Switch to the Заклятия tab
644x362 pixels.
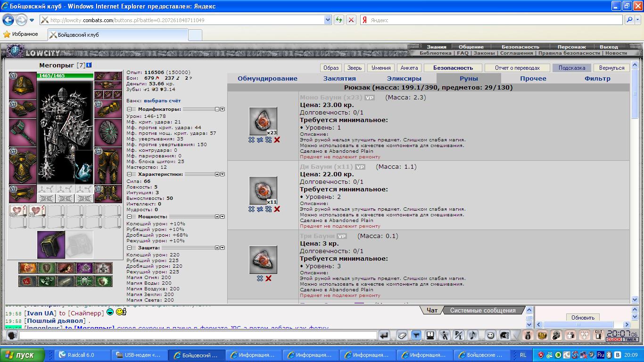click(339, 79)
